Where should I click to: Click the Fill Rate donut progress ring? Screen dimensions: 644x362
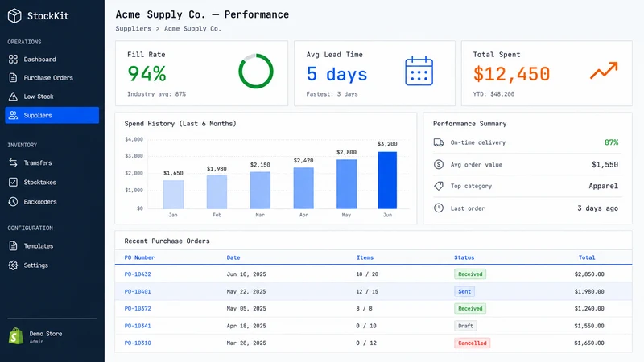click(256, 71)
